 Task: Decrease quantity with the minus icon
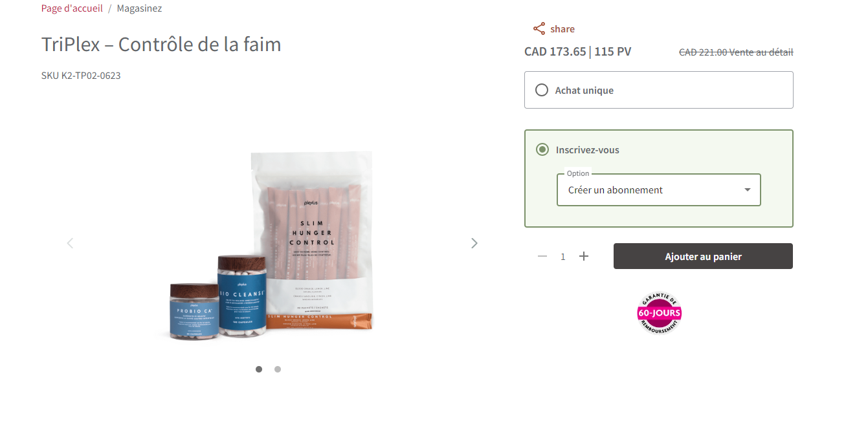(542, 256)
